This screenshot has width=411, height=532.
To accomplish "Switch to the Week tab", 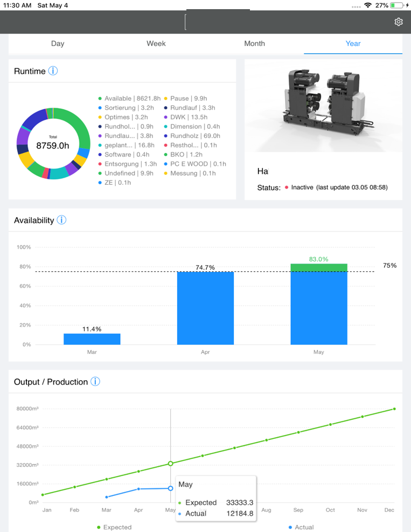I will (x=156, y=44).
